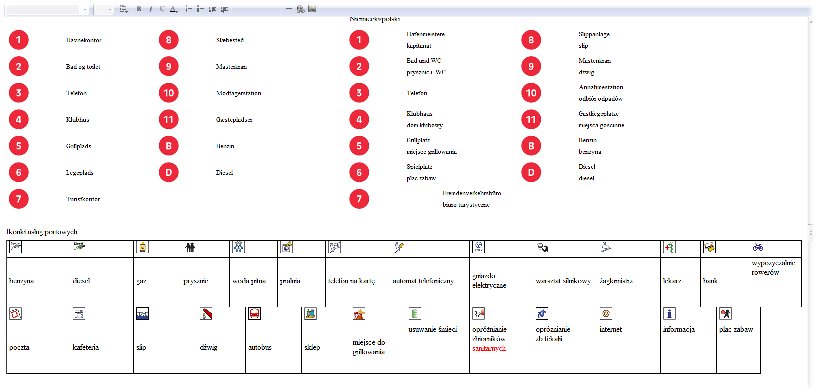The image size is (816, 392).
Task: Select the grill place icon
Action: (x=359, y=313)
